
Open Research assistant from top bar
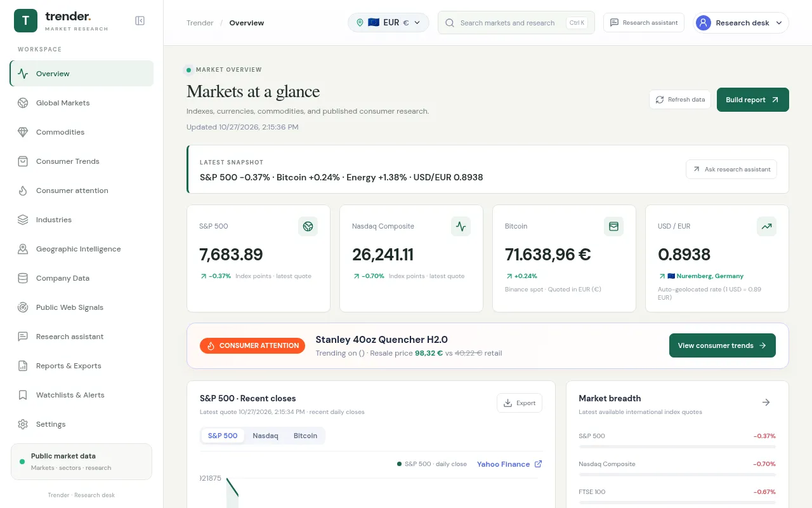point(644,23)
